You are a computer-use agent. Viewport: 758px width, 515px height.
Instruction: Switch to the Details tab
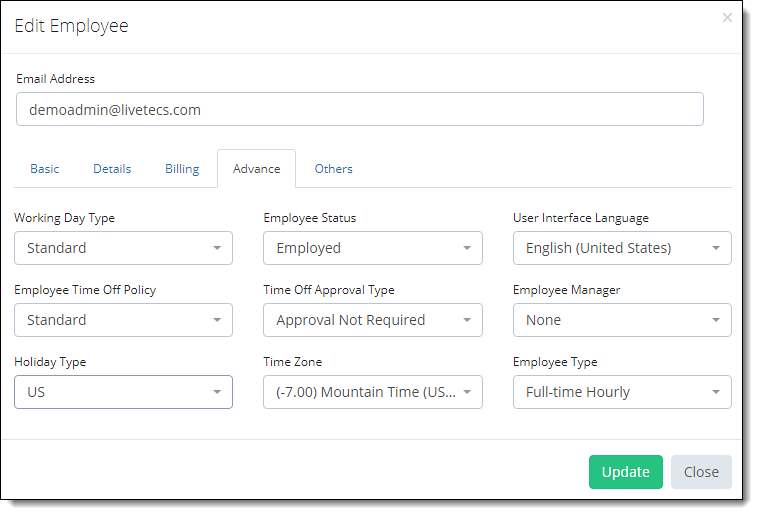[112, 169]
